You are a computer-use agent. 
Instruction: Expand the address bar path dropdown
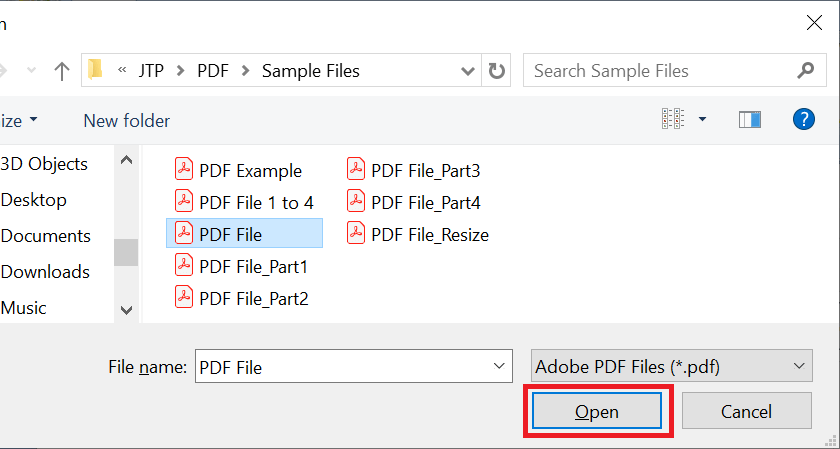pos(467,71)
